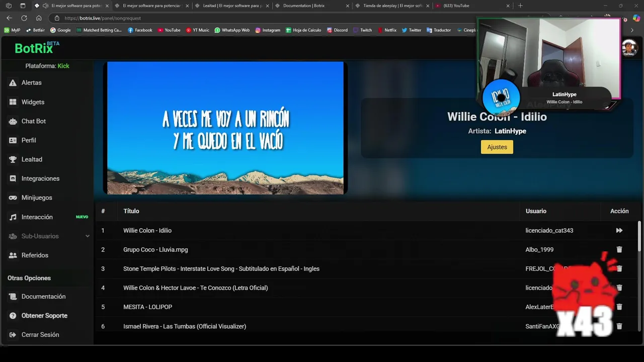Delete Grupo Coco - Lluvia.mpg request
This screenshot has width=644, height=362.
[619, 249]
